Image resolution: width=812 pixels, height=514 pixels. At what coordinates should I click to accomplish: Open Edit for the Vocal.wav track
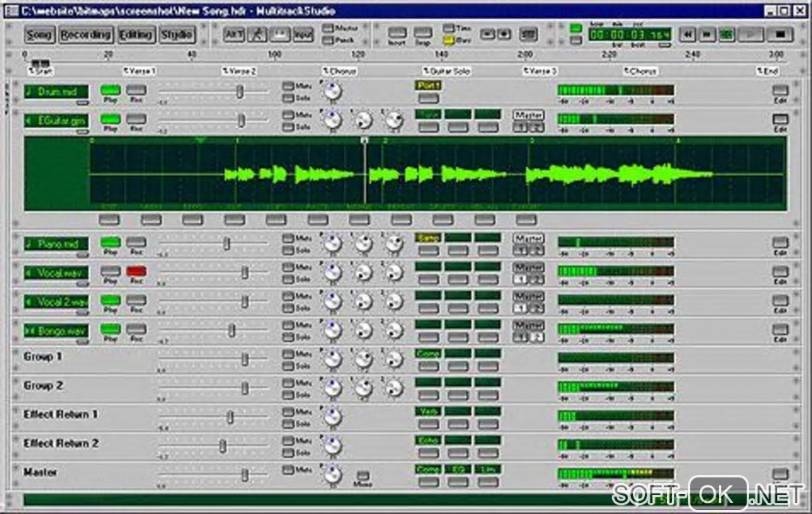(780, 271)
